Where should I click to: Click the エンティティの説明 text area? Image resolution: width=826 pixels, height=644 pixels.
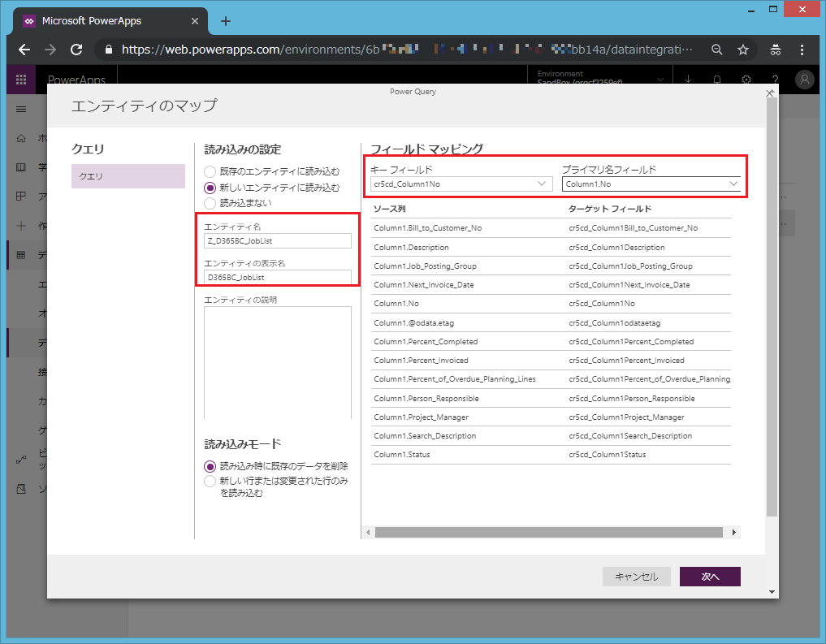[278, 363]
